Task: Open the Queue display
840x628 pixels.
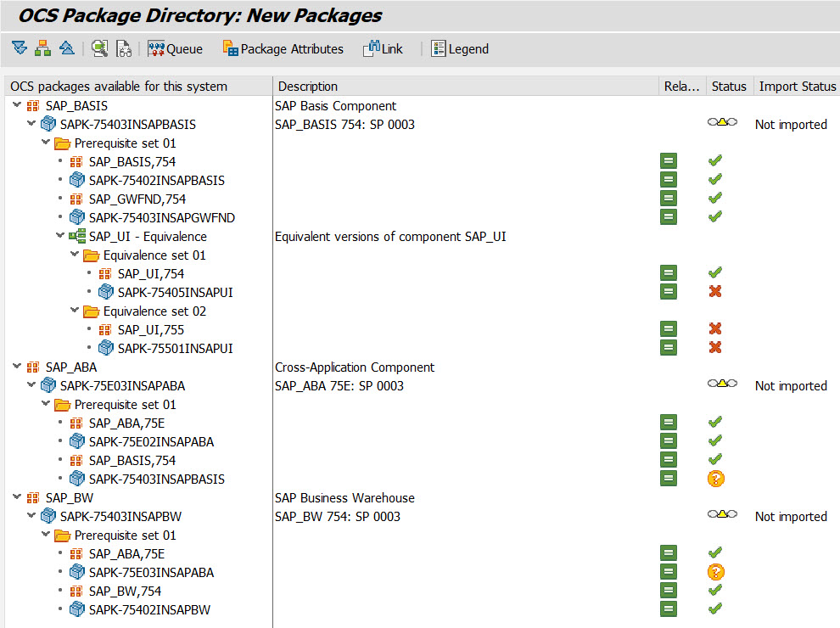Action: tap(175, 48)
